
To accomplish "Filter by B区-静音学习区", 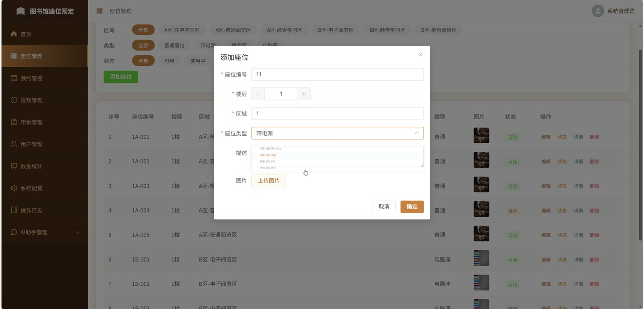I will coord(387,30).
